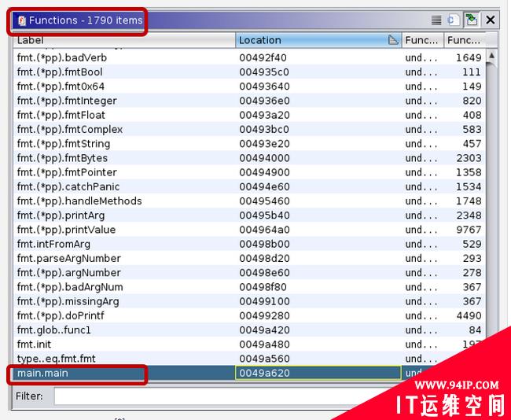Click location 00494e60
Screen dimensions: 511x420
click(x=264, y=187)
